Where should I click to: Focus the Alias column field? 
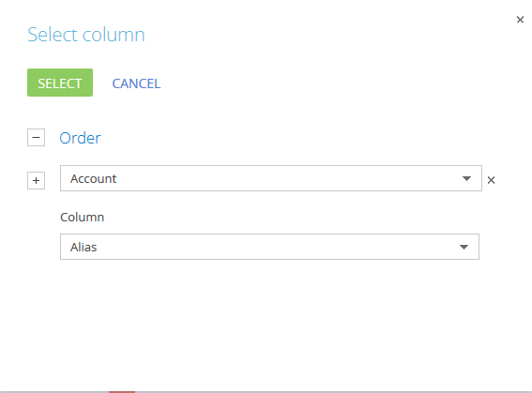(269, 247)
